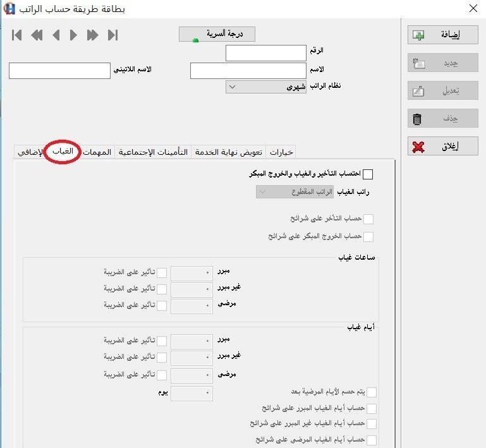Click the red X إغلاق icon
This screenshot has width=486, height=448.
(x=418, y=147)
